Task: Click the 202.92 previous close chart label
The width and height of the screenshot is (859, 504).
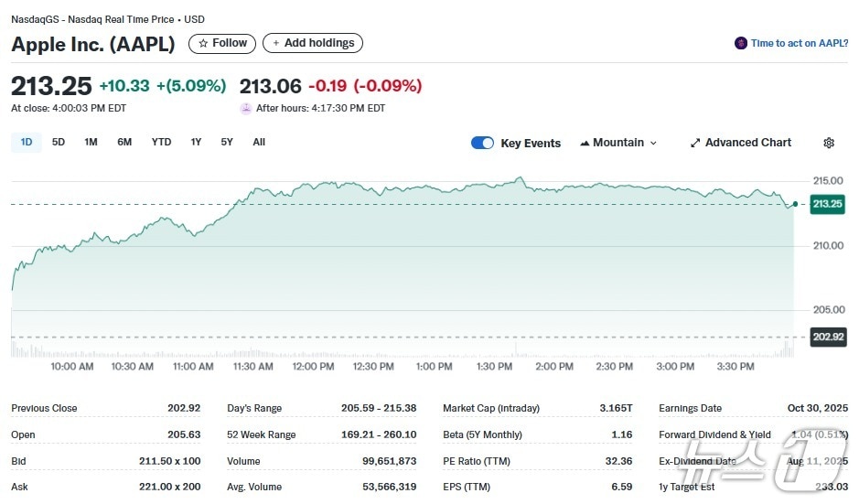Action: coord(828,337)
